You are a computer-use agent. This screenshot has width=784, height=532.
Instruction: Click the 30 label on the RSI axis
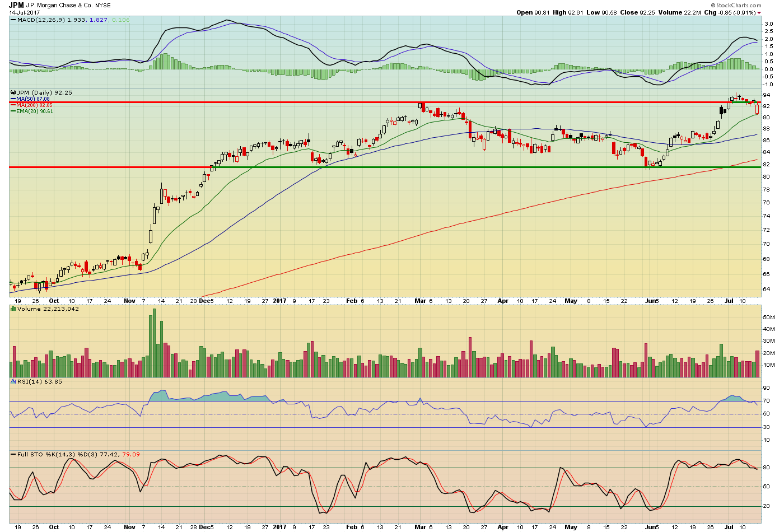(766, 427)
